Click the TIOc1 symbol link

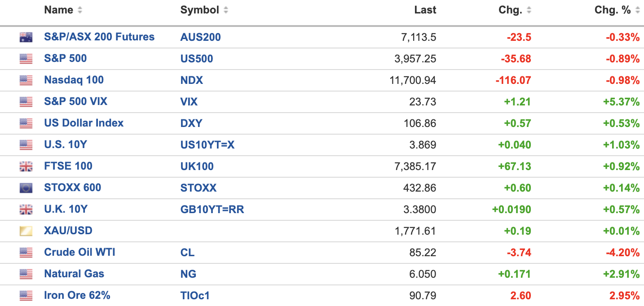pyautogui.click(x=195, y=295)
